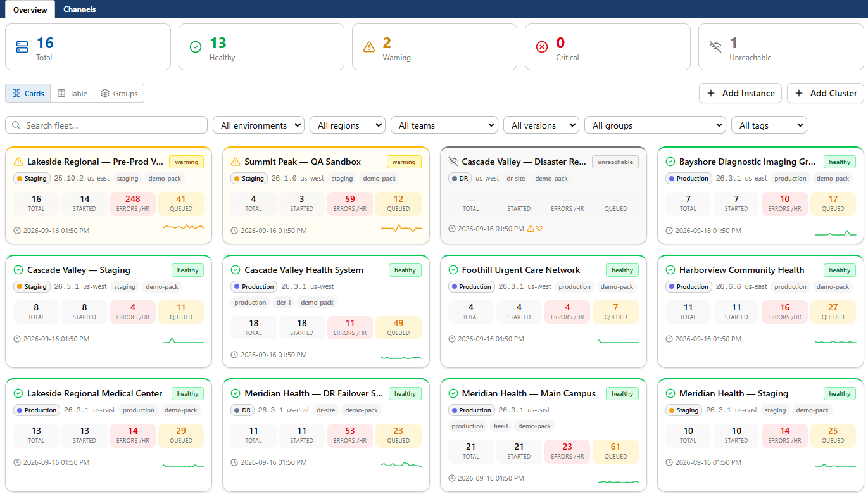The image size is (868, 494).
Task: Click the Add Cluster button
Action: [x=826, y=93]
